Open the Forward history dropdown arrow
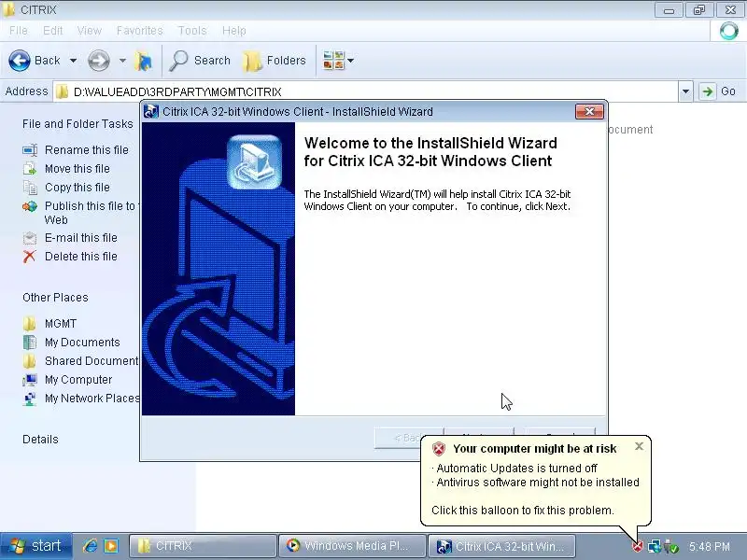Viewport: 747px width, 560px height. click(122, 61)
